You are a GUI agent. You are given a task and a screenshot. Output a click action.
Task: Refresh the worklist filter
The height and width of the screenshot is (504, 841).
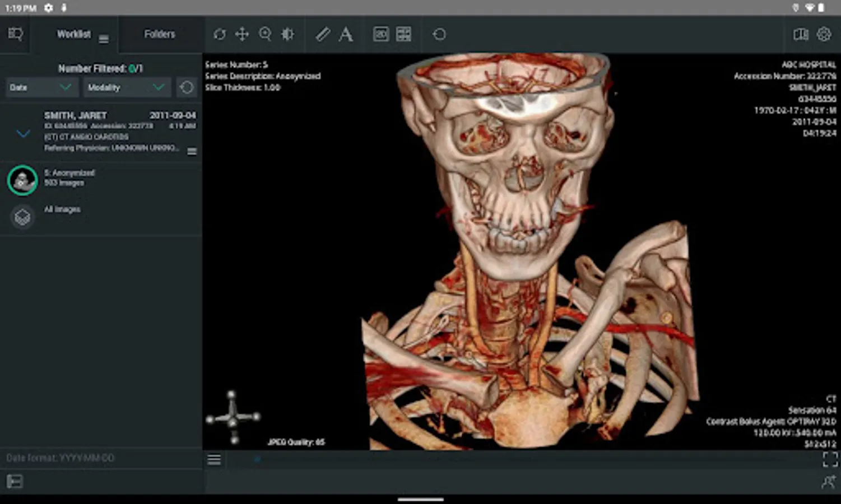pos(187,87)
